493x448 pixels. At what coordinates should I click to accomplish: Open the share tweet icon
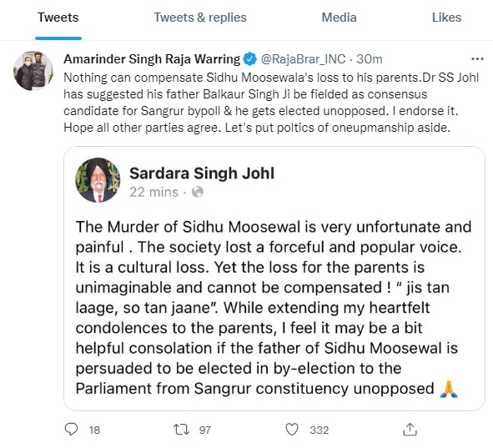(x=410, y=429)
